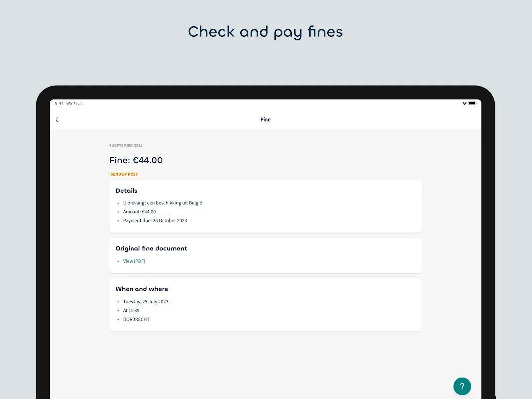Select the SEND BY POST label
532x399 pixels.
[124, 174]
